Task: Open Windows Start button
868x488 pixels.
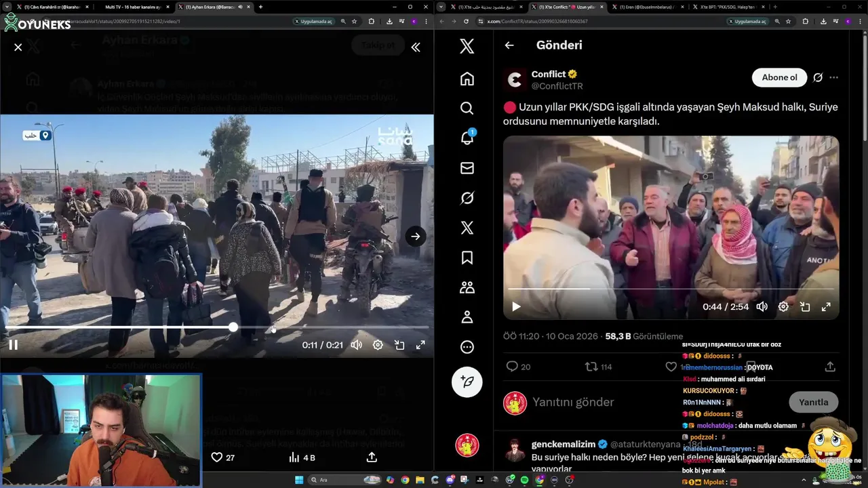Action: pos(298,480)
